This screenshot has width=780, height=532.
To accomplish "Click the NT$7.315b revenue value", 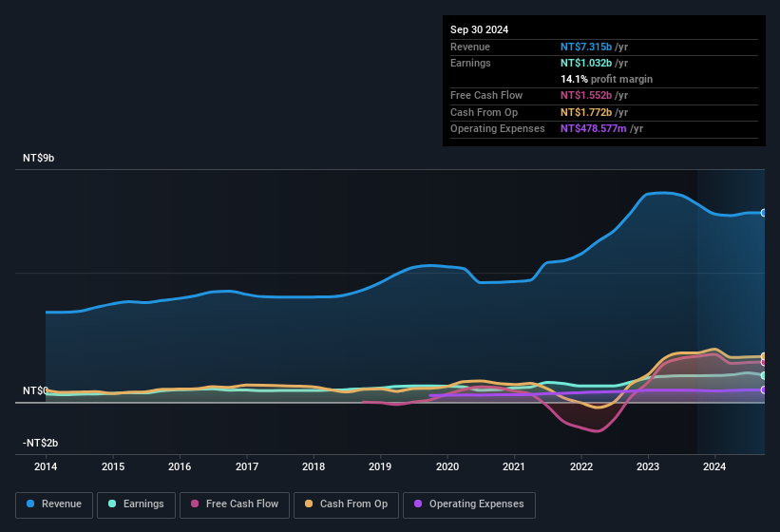I will 586,47.
